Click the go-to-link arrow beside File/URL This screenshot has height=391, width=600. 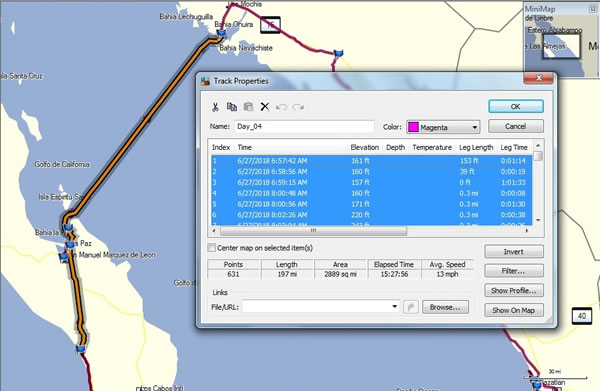[411, 307]
